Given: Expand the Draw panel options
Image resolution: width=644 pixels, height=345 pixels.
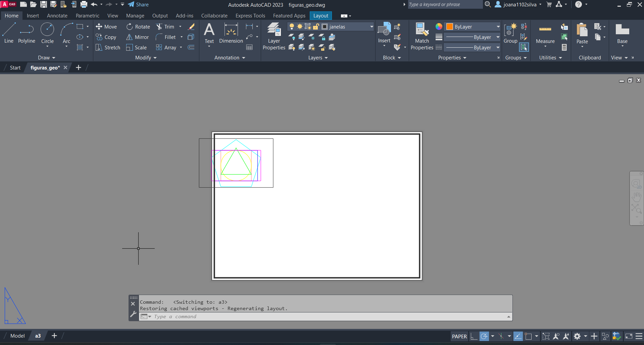Looking at the screenshot, I should [x=47, y=58].
